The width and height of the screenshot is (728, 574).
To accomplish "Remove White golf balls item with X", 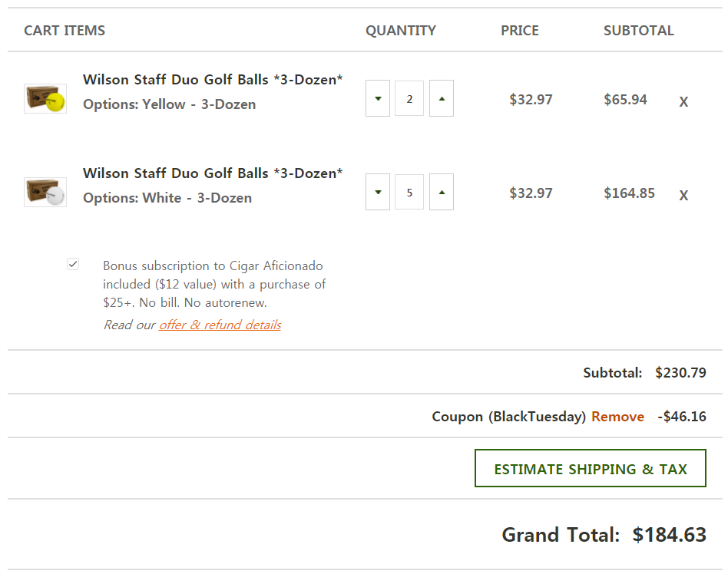I will tap(683, 195).
